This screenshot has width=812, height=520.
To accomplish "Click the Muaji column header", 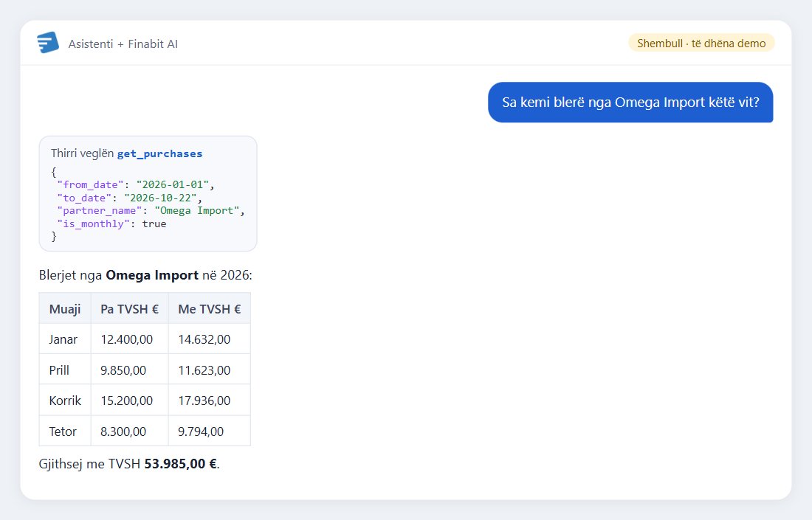I will 65,309.
